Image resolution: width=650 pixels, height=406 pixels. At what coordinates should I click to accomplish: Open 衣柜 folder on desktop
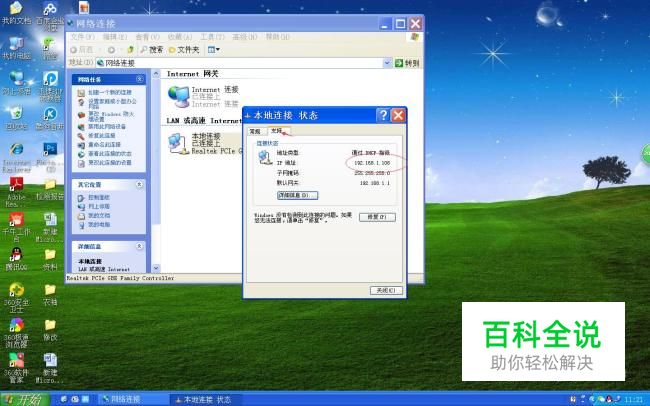point(50,295)
